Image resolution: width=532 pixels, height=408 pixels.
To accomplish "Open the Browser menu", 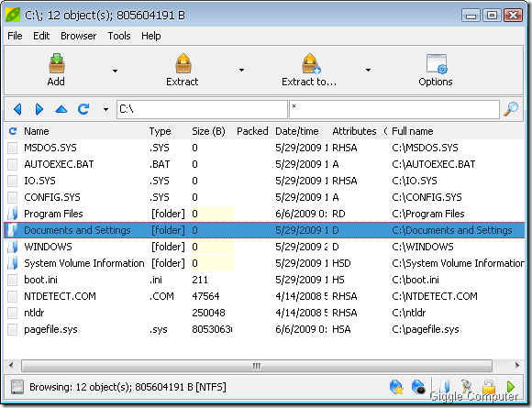I will coord(78,36).
